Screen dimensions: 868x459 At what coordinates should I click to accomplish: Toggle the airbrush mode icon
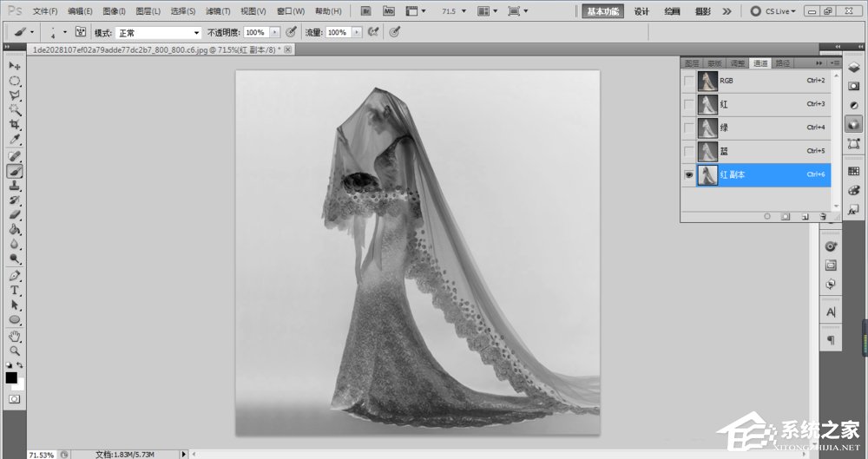[372, 31]
